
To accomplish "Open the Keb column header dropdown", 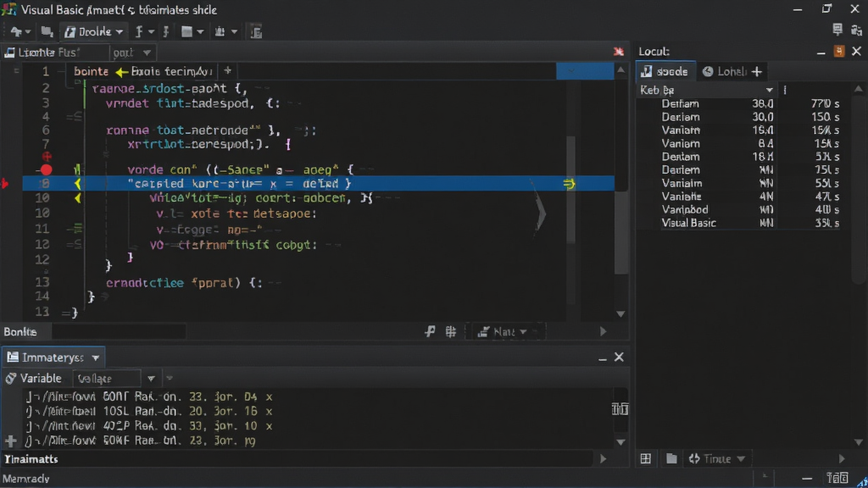I will [x=769, y=90].
